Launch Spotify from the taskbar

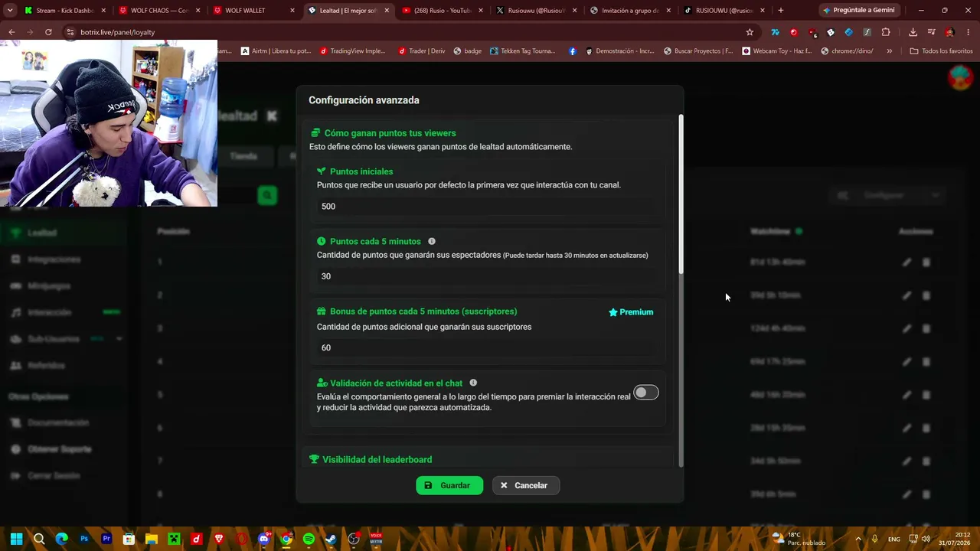pos(309,539)
